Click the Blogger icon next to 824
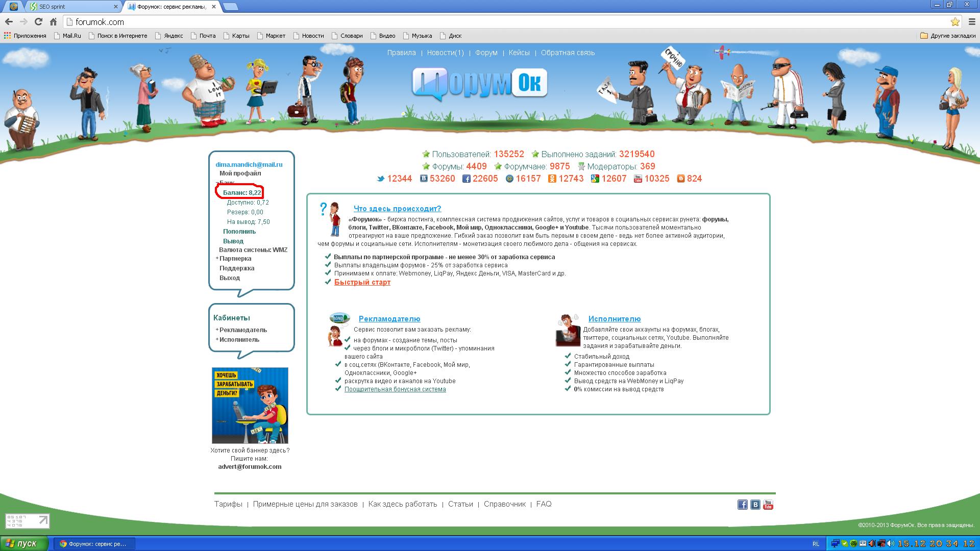 (x=681, y=179)
